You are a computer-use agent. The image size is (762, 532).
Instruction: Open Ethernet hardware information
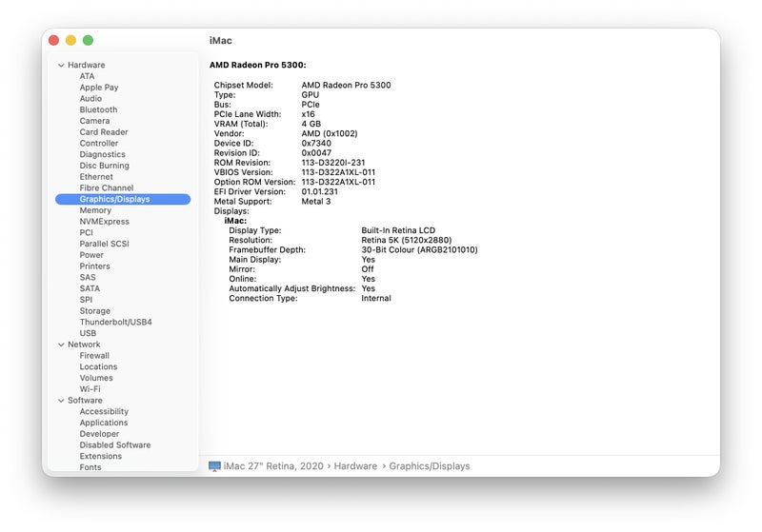[96, 177]
